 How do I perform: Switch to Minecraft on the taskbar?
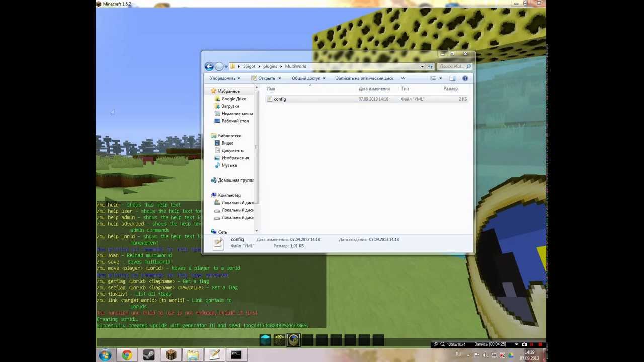171,355
